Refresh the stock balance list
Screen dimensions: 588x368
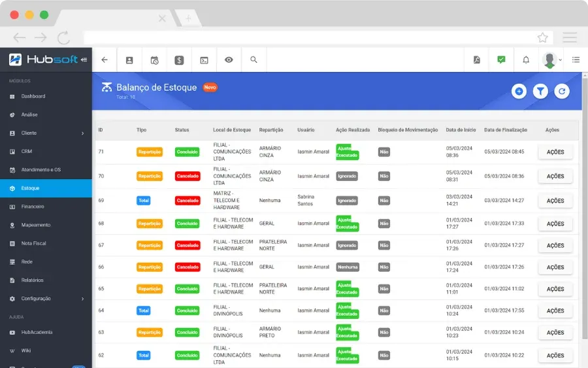562,91
